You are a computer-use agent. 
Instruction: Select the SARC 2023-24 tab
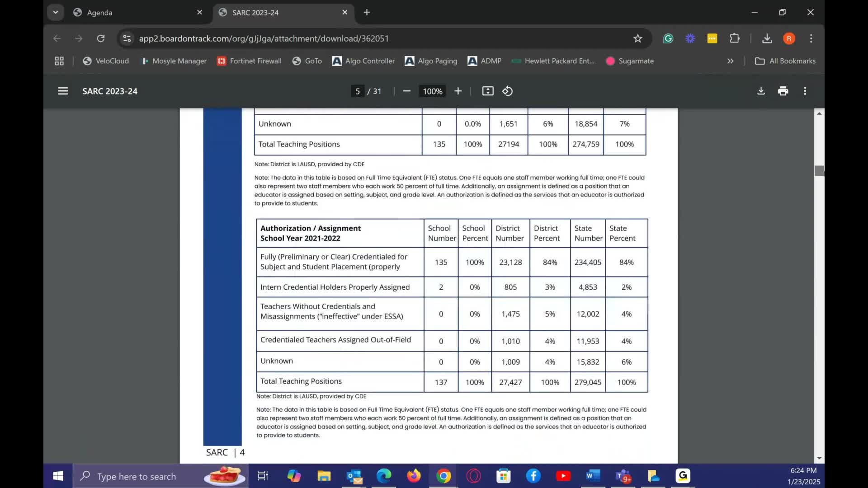283,12
